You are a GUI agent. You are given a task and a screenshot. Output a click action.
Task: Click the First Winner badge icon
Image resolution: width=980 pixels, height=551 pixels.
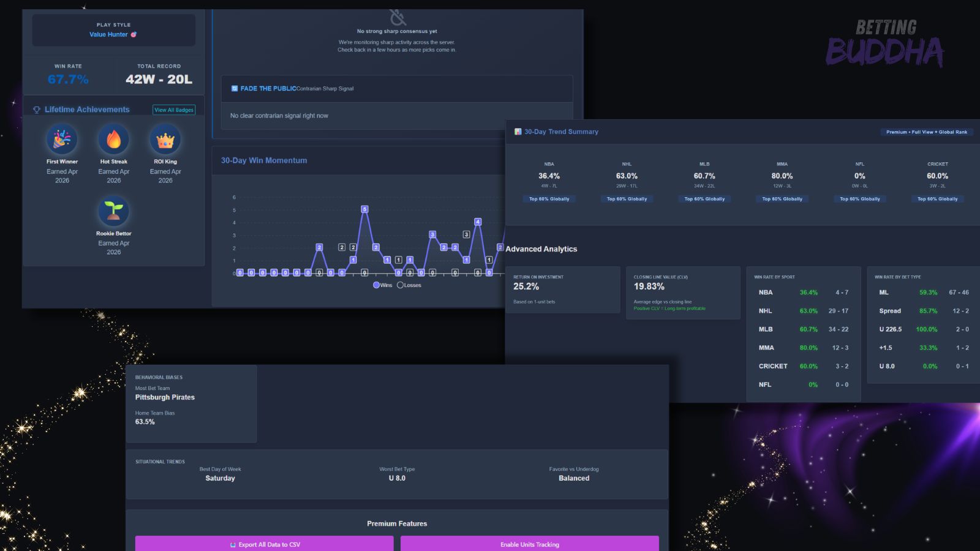tap(62, 140)
